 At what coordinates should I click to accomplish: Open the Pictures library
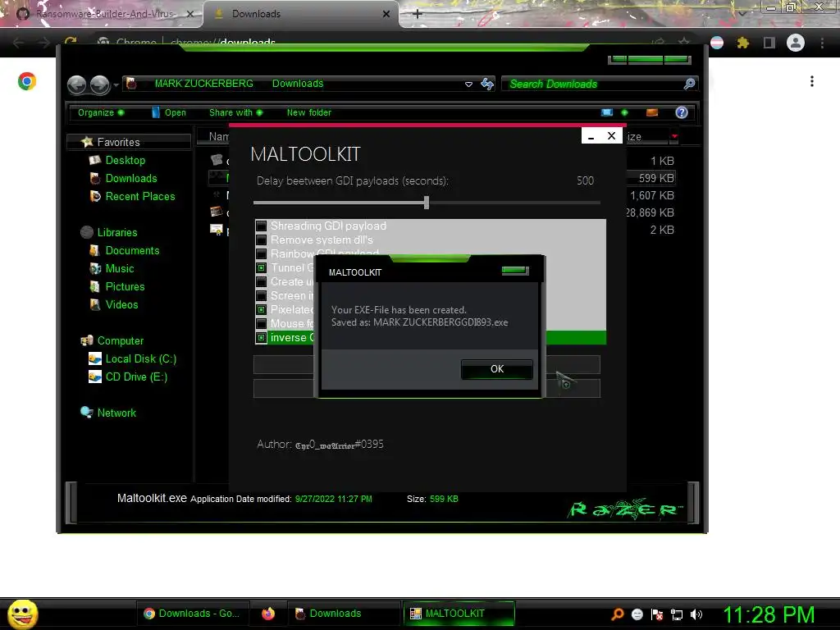[x=125, y=286]
